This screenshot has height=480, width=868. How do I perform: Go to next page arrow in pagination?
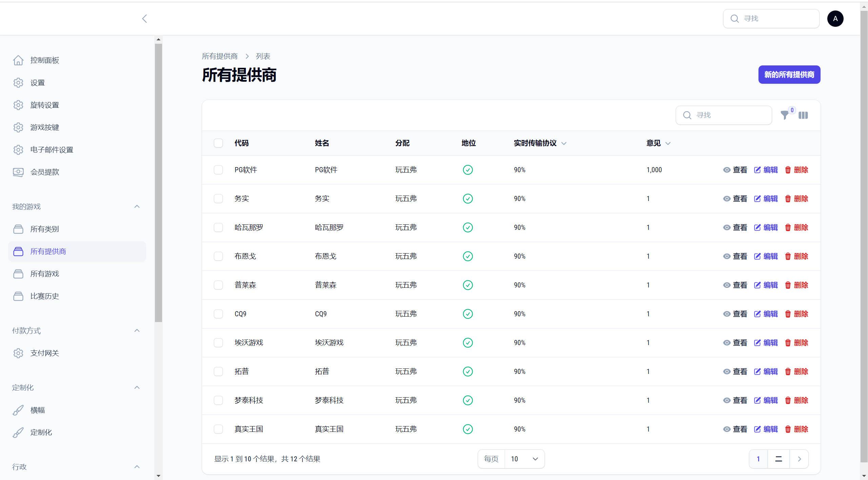click(799, 459)
